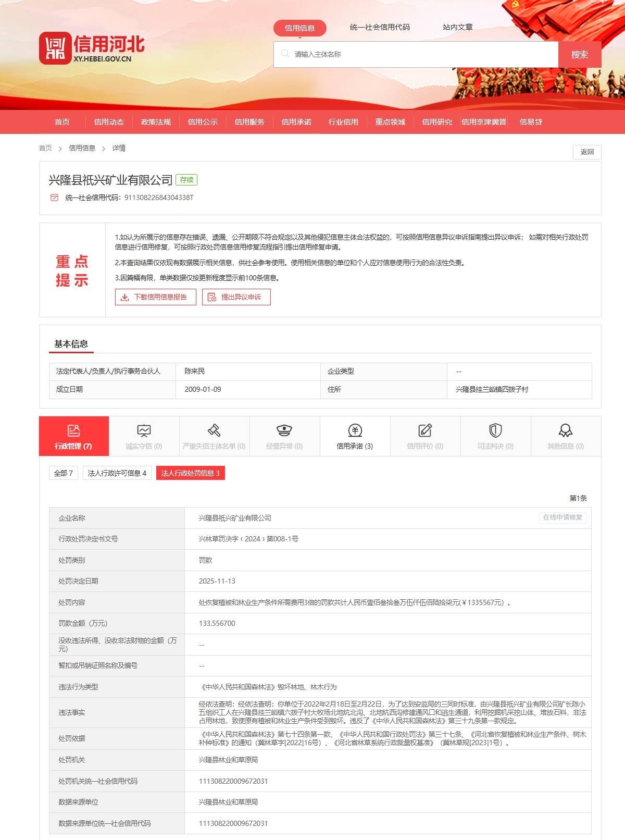Open 信用京津冀晋 in the navigation bar

[x=484, y=122]
